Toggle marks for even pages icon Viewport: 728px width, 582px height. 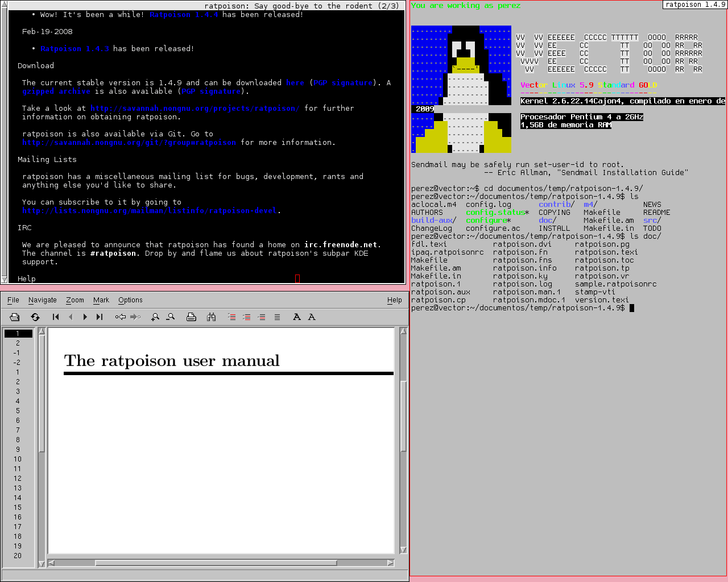coord(247,317)
